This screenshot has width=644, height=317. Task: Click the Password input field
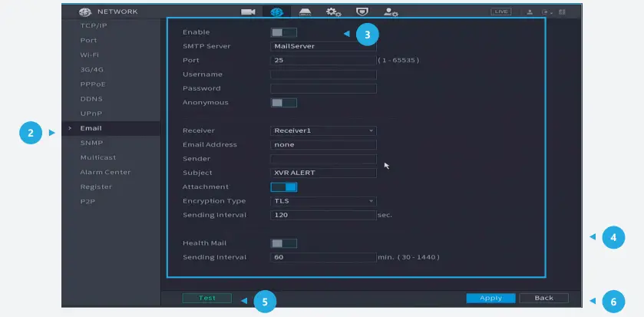click(x=323, y=89)
